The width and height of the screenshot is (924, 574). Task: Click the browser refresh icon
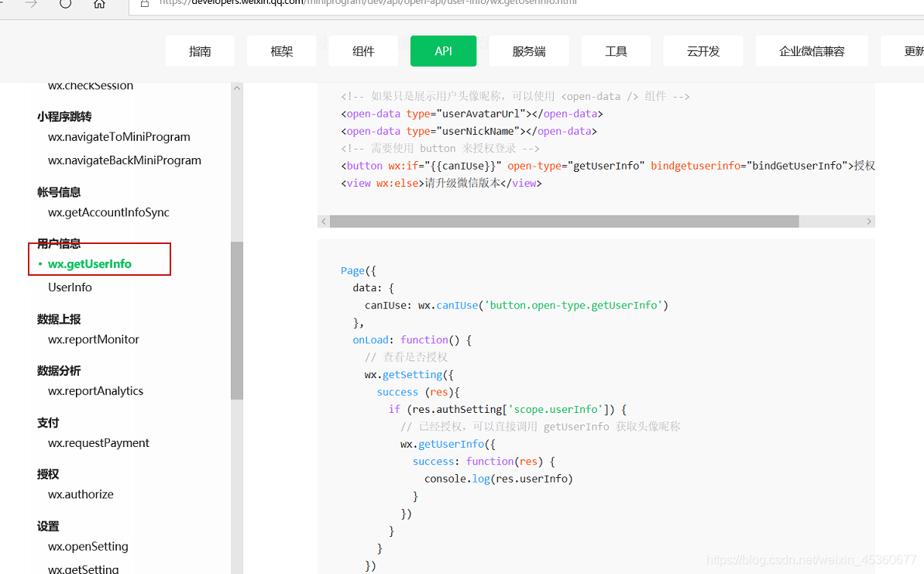coord(65,4)
